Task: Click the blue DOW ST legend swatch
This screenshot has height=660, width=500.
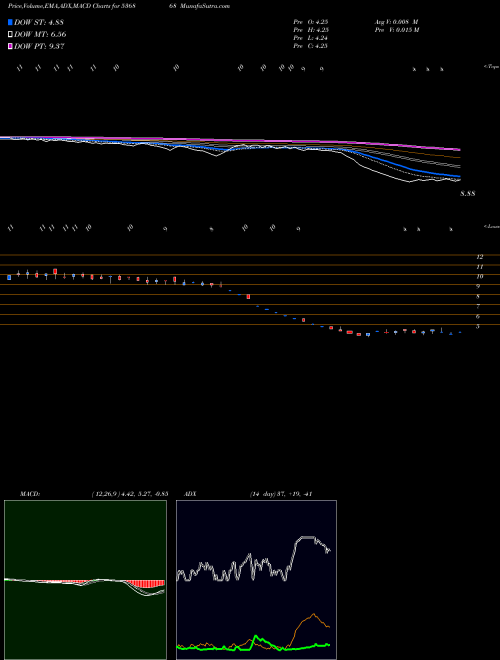Action: tap(10, 22)
